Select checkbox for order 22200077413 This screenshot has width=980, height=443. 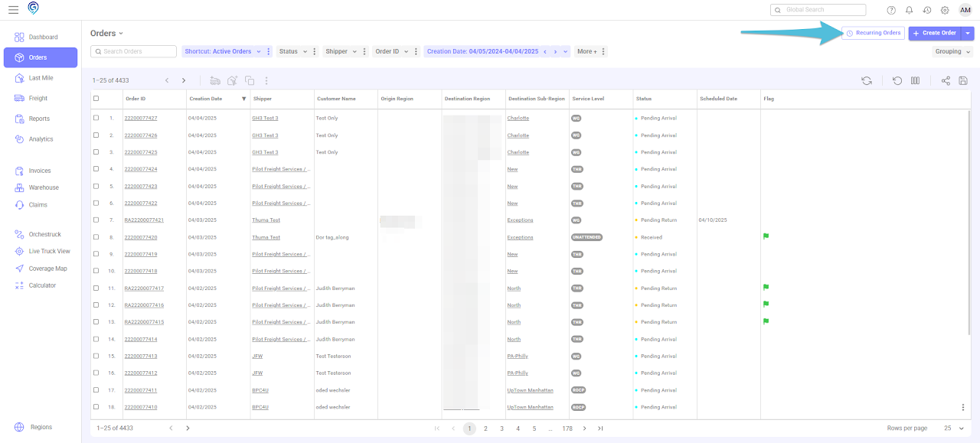96,356
